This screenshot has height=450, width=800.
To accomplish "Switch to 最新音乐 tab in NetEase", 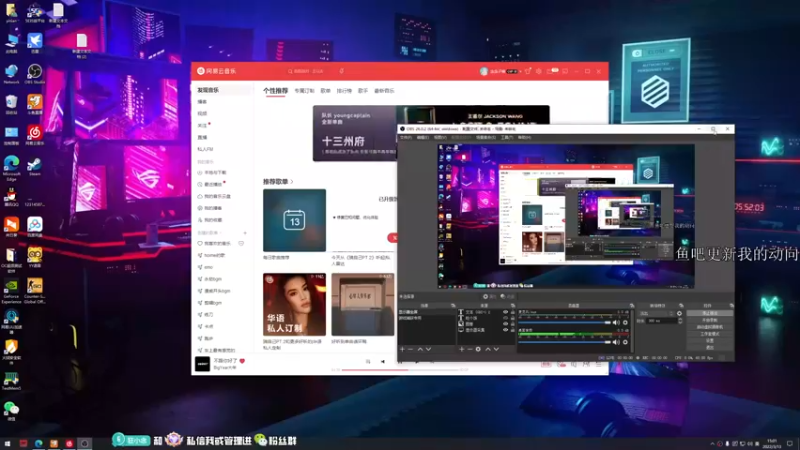I will (384, 90).
